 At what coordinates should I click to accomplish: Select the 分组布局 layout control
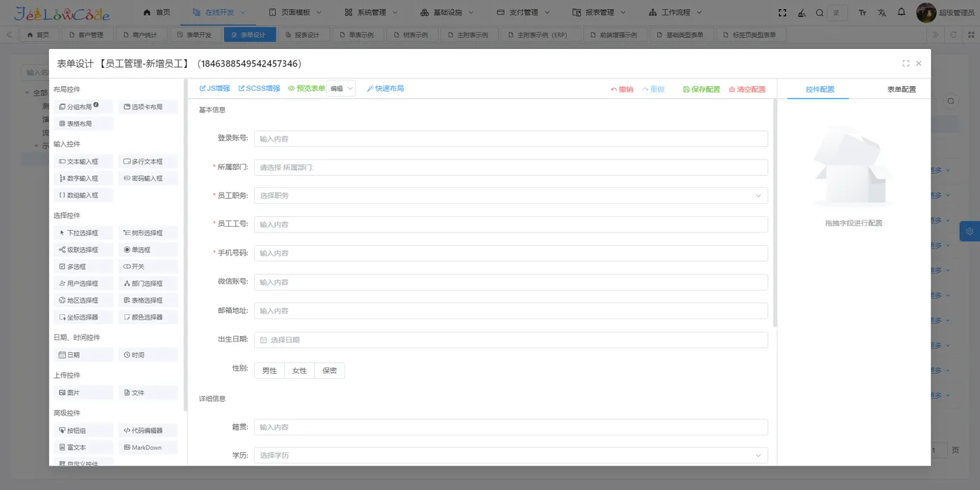(83, 107)
